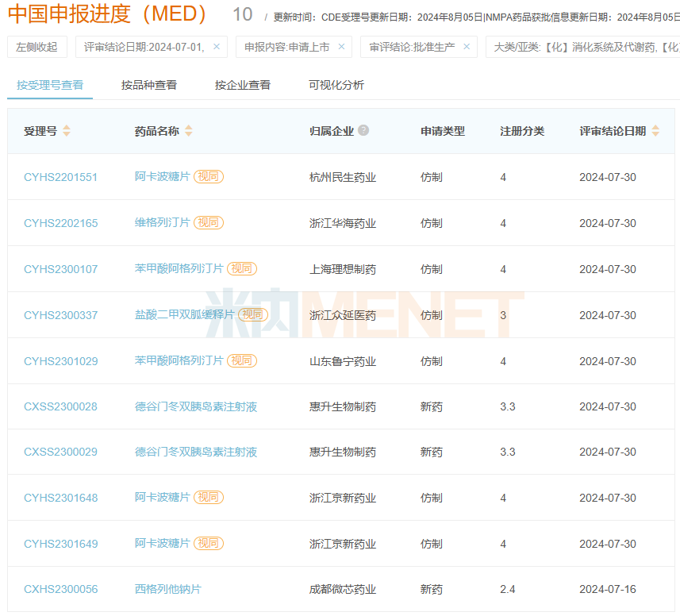Screen dimensions: 680x616
Task: Click date 2024-07-16 in last row
Action: point(608,589)
